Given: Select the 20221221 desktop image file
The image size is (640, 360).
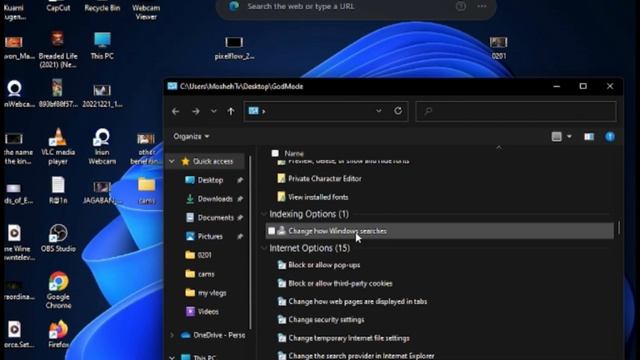Looking at the screenshot, I should click(x=102, y=96).
